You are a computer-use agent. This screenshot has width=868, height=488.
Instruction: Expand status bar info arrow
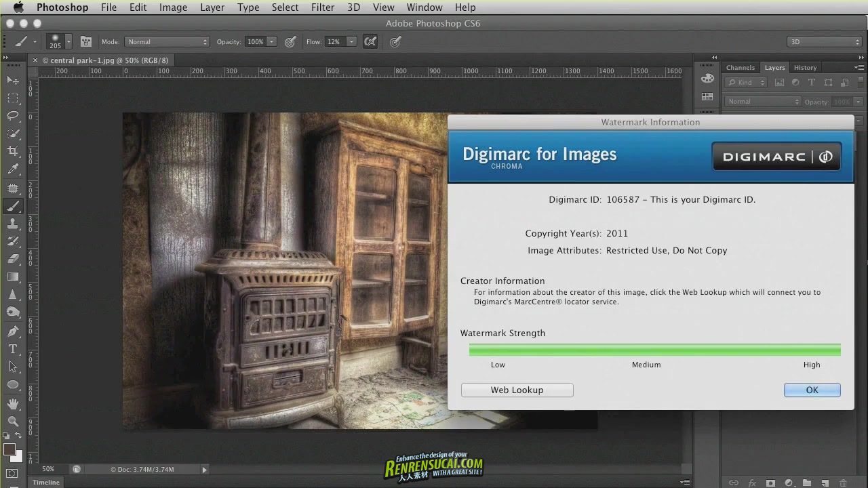pos(204,469)
